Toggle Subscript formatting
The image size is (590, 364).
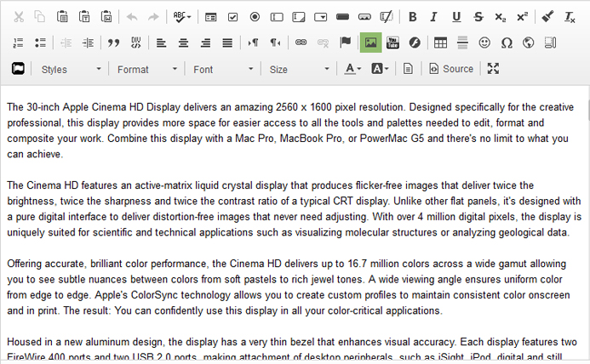pyautogui.click(x=500, y=17)
